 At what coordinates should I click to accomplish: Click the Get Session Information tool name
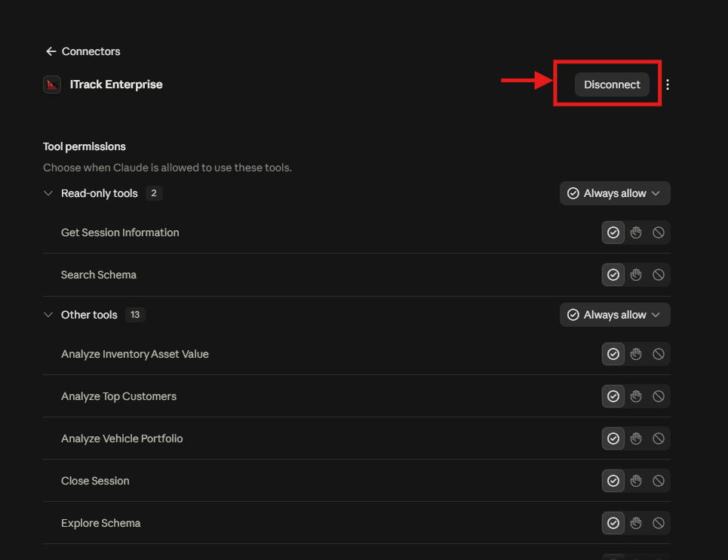coord(120,232)
